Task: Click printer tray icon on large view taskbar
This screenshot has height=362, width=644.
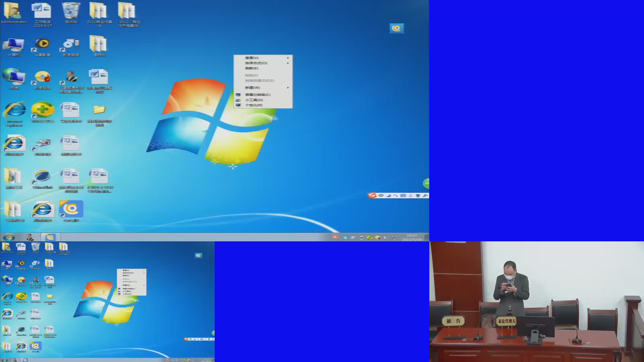Action: pyautogui.click(x=361, y=237)
